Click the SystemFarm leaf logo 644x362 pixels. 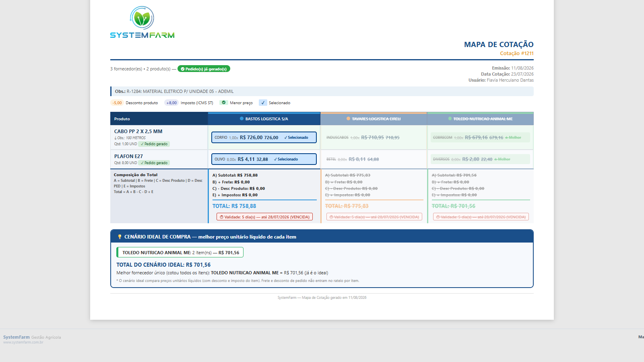pos(142,23)
